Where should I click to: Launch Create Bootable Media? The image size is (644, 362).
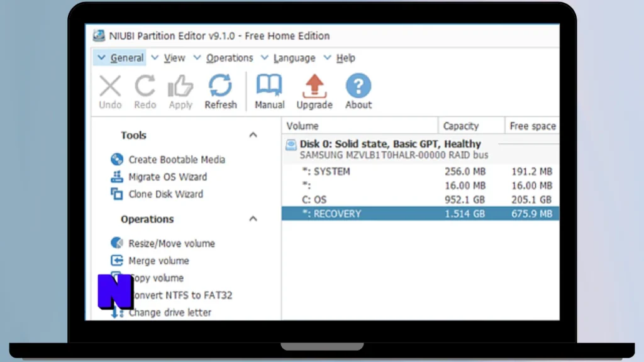[x=177, y=160]
